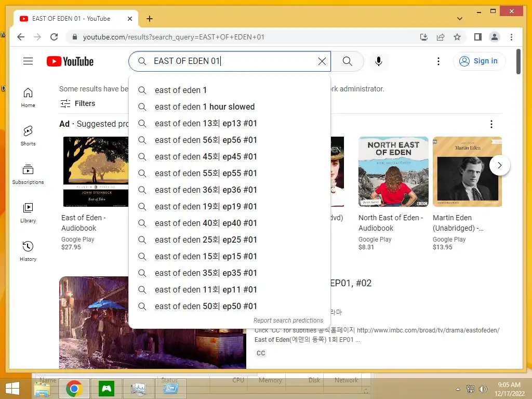Open the Chrome profile avatar
Image resolution: width=532 pixels, height=399 pixels.
[x=495, y=37]
